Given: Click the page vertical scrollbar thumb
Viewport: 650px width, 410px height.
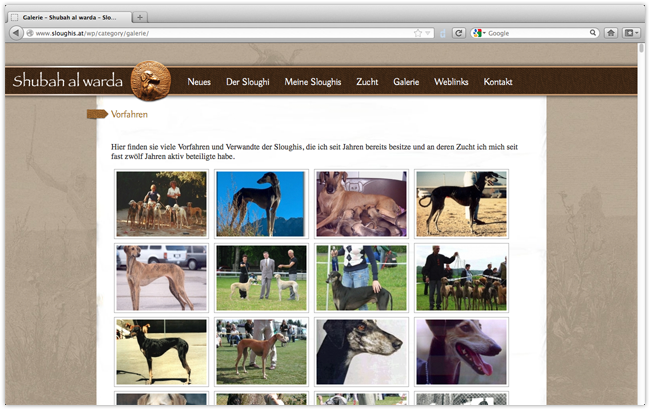Looking at the screenshot, I should (x=641, y=48).
